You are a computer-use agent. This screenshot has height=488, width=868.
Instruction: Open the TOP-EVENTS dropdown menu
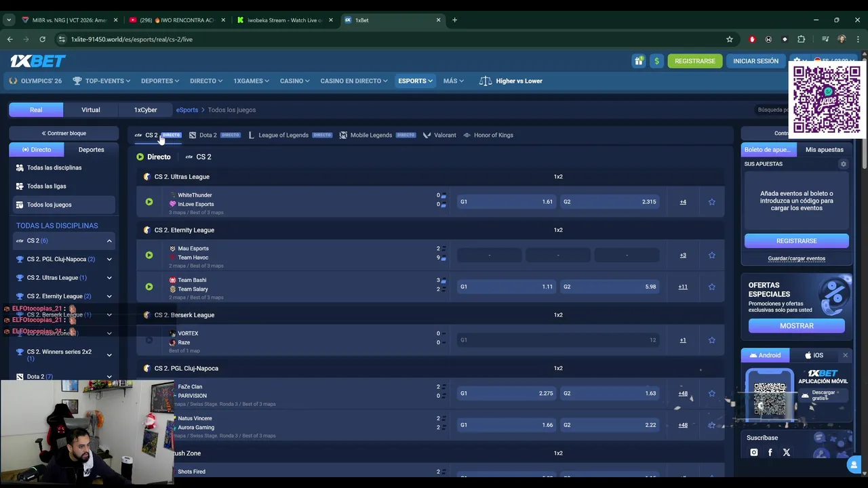coord(108,81)
